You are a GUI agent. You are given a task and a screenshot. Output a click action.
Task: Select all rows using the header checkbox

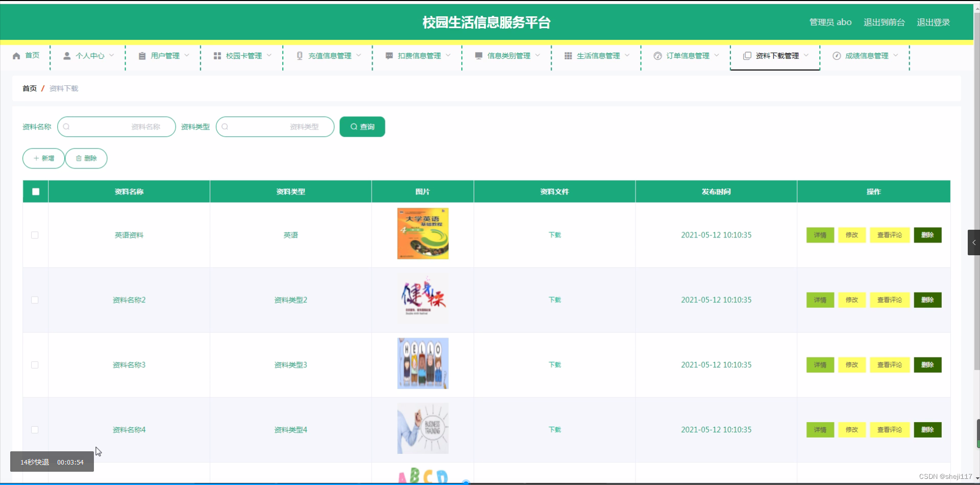point(36,191)
